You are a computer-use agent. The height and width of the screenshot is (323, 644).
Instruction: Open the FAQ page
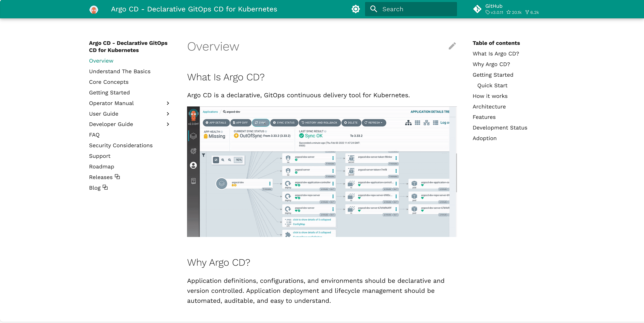point(94,135)
